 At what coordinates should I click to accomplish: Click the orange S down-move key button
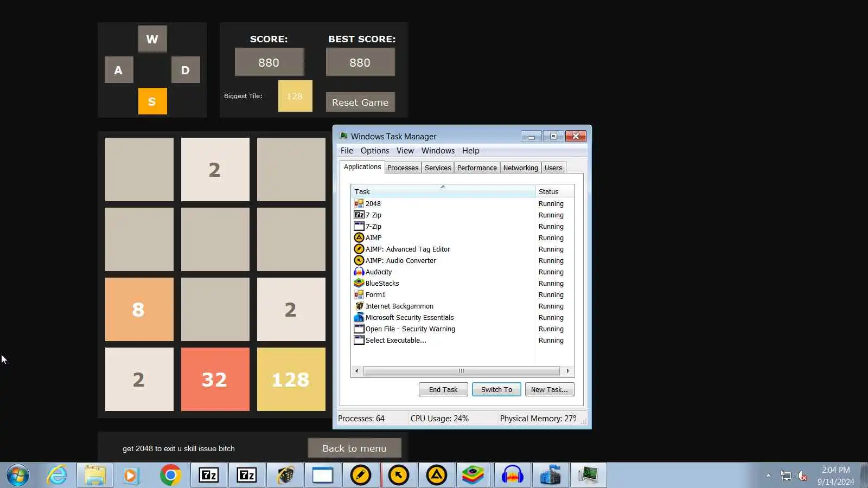coord(152,101)
